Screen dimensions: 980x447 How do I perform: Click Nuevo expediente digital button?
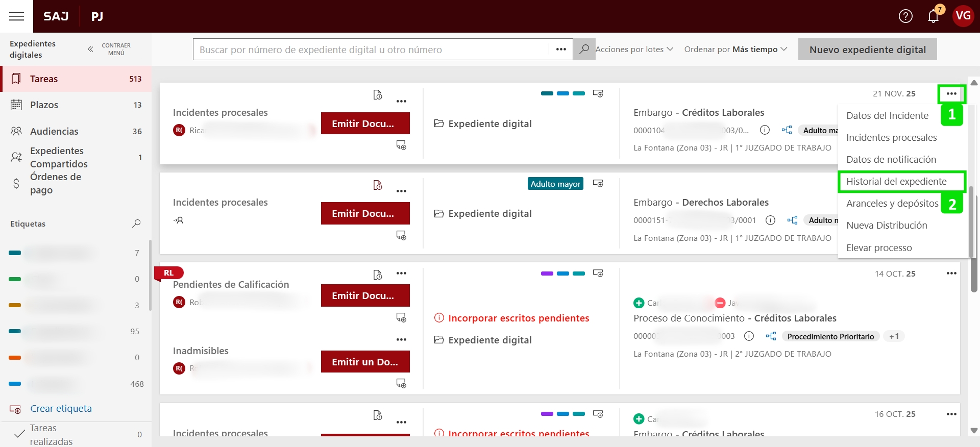pyautogui.click(x=867, y=49)
